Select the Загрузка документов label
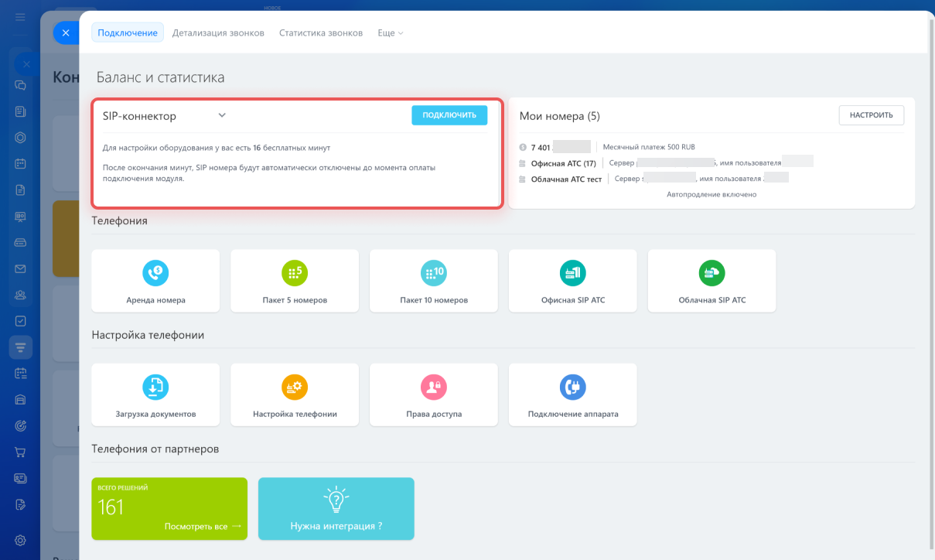Screen dimensions: 935x560 155,414
